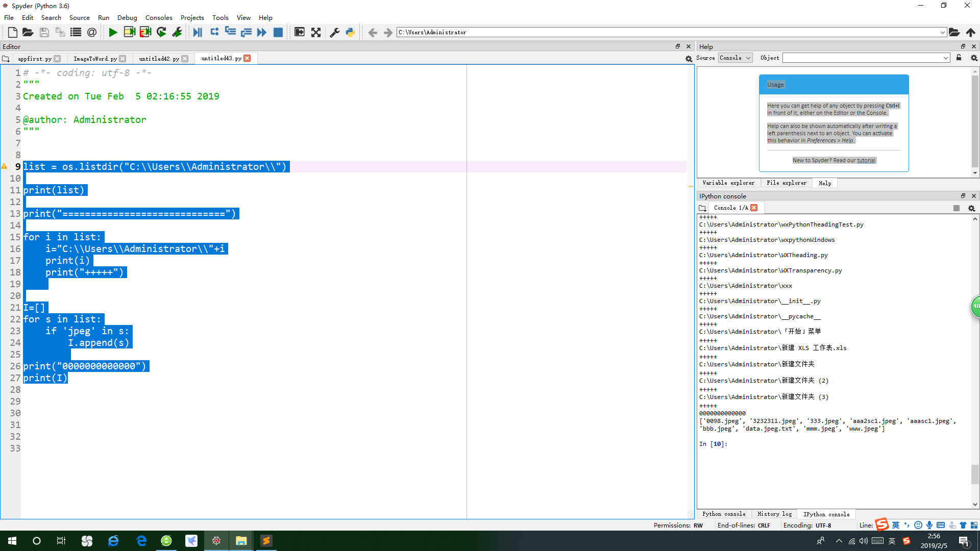Image resolution: width=980 pixels, height=551 pixels.
Task: Expand the Help Object combo box
Action: point(945,58)
